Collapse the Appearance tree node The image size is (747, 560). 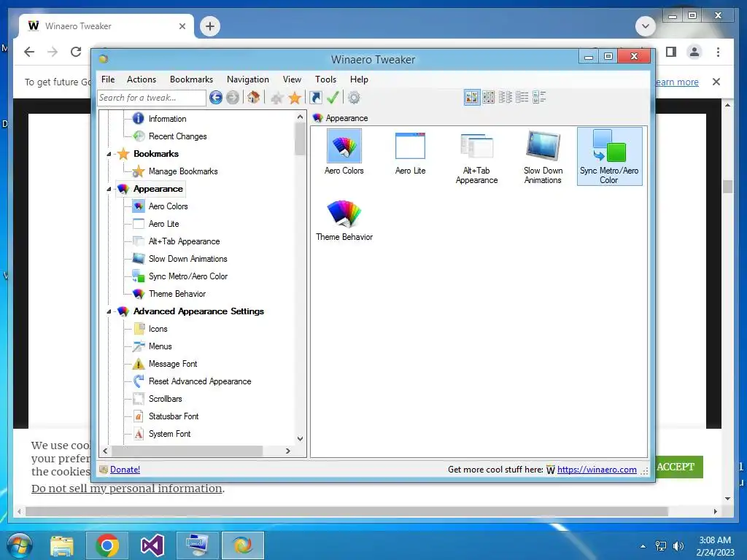tap(109, 189)
